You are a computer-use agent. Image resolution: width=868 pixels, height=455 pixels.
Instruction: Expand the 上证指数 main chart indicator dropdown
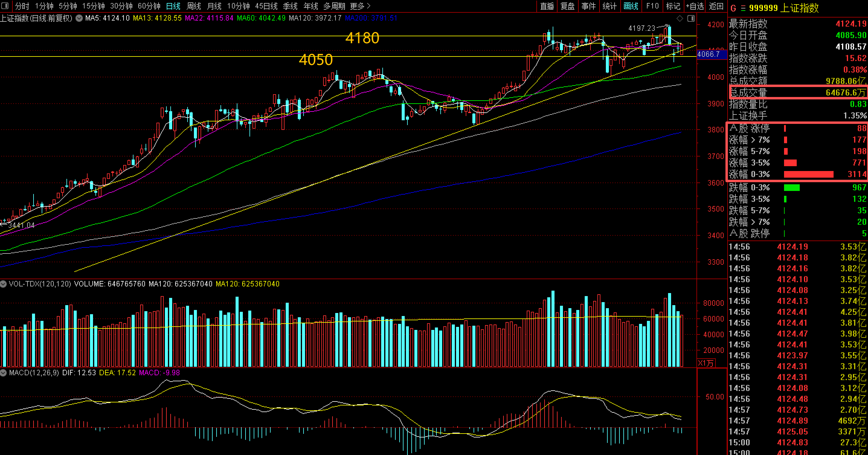(79, 18)
